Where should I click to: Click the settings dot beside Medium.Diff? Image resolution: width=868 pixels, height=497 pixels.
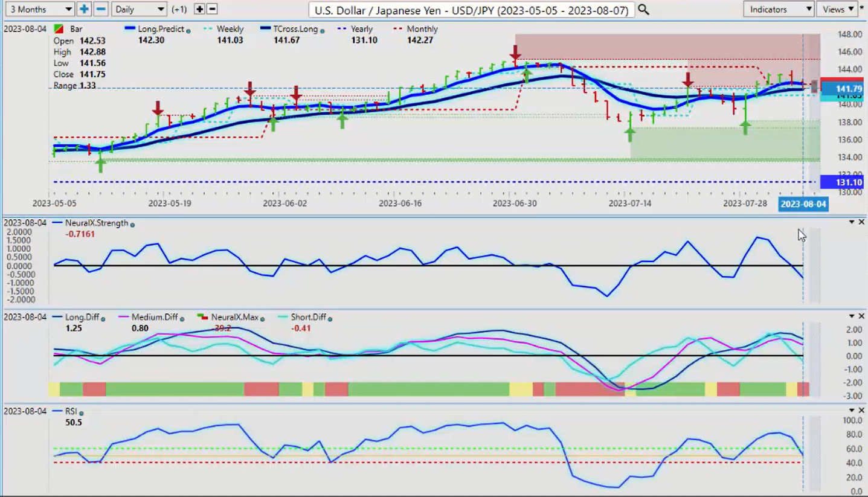point(182,318)
